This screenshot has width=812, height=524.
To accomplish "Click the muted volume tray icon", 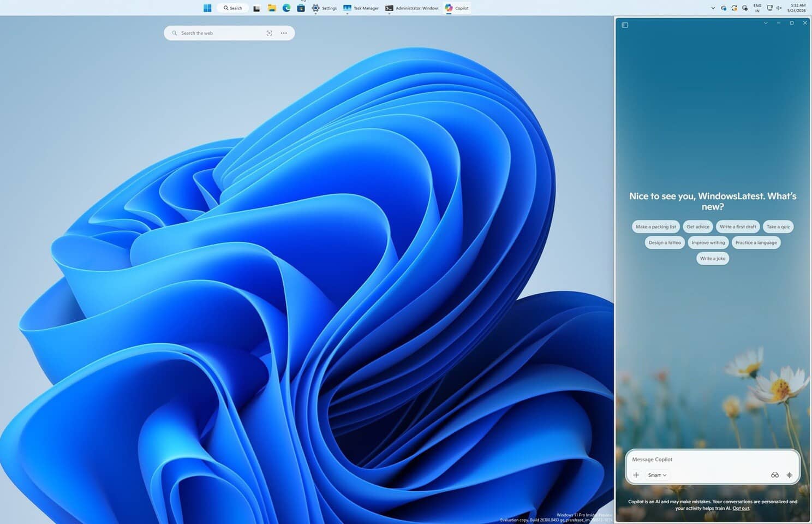I will (779, 8).
